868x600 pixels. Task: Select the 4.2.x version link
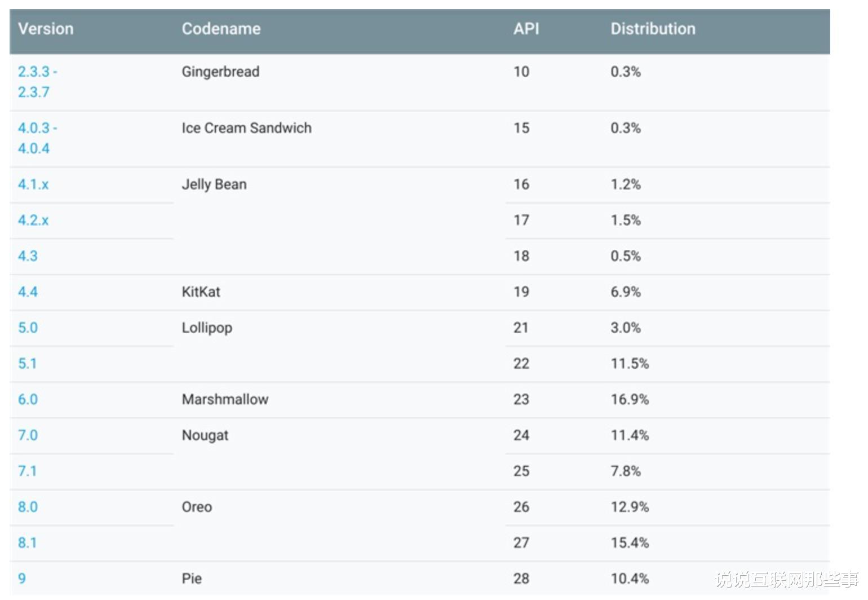click(33, 220)
